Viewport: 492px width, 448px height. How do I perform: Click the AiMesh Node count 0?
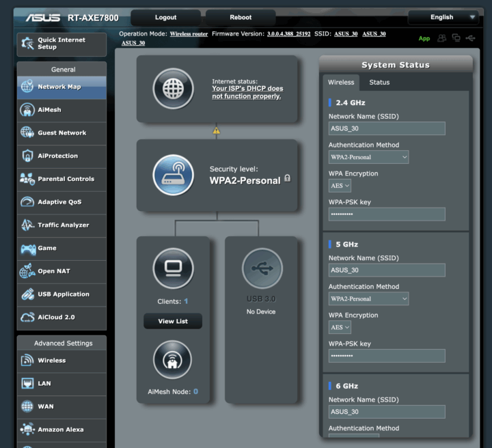coord(195,391)
